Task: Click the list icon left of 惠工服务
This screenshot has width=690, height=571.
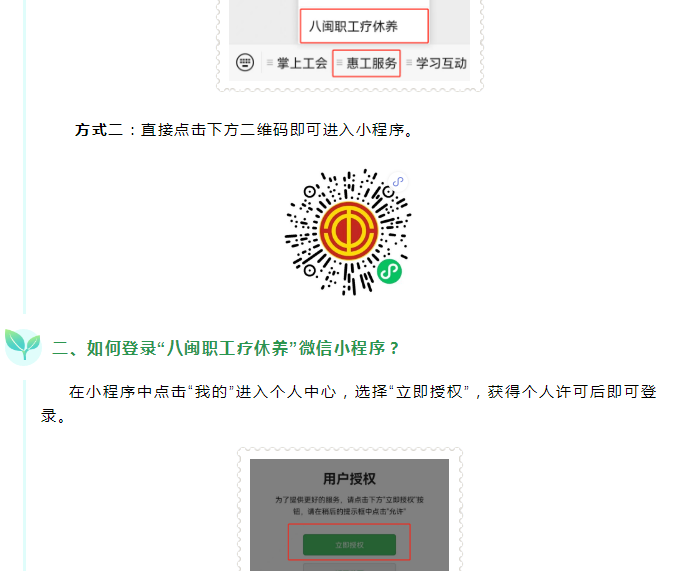Action: point(339,63)
